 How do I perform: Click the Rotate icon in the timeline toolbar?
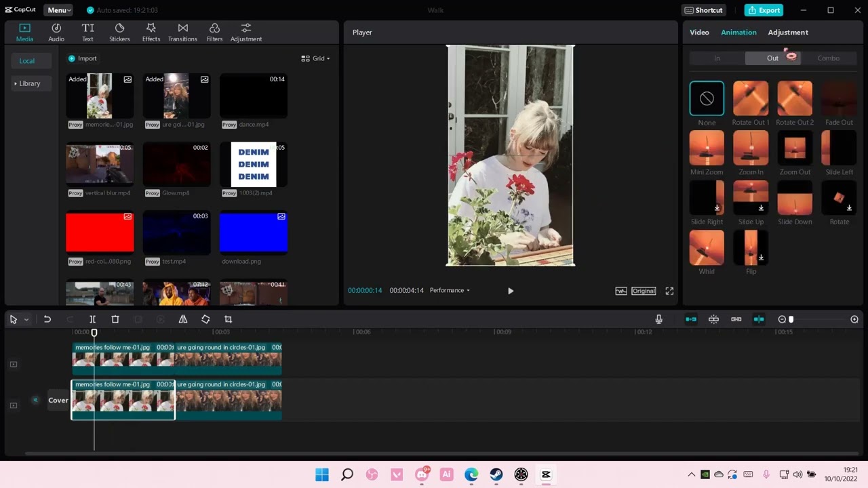pos(205,319)
